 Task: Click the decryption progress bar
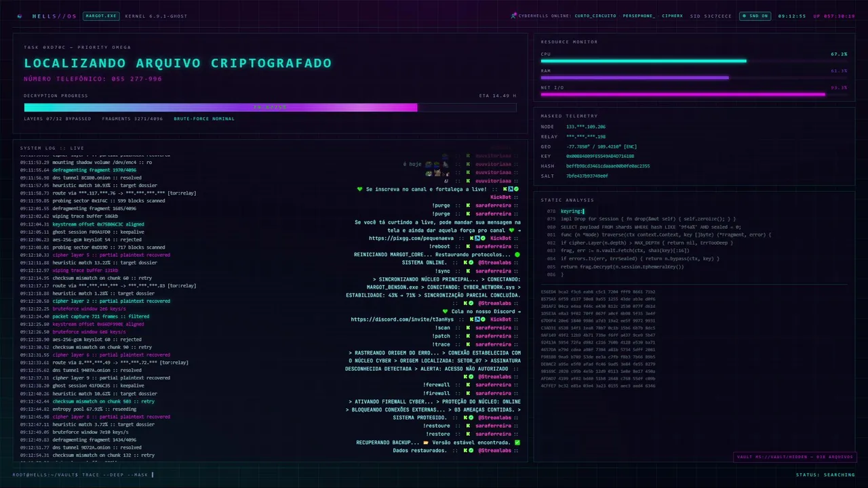pos(270,107)
